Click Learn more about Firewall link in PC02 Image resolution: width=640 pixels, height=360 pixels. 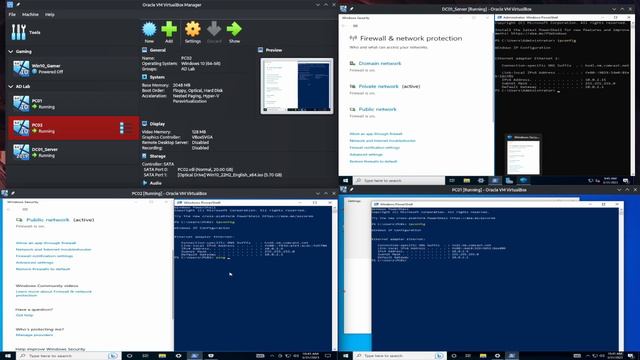[53, 293]
